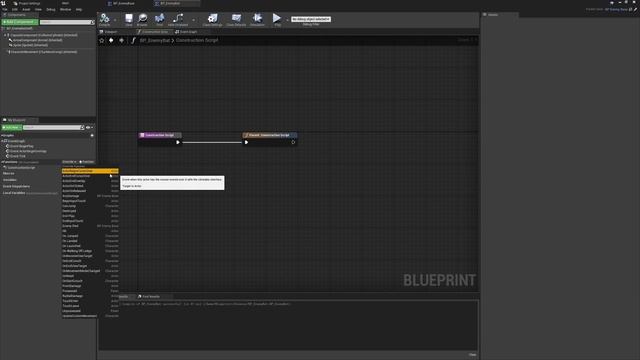Select the ArrowComponent row
Viewport: 640px width, 360px height.
[36, 40]
